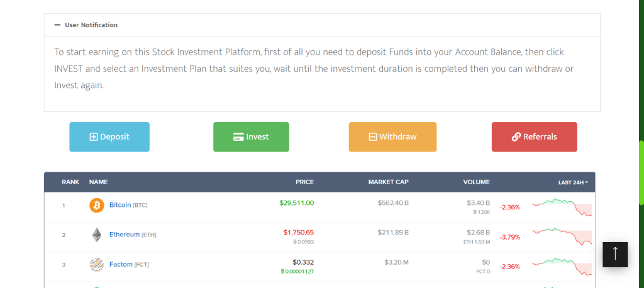Click the Ethereum 24h sparkline chart
This screenshot has width=644, height=288.
(x=562, y=236)
